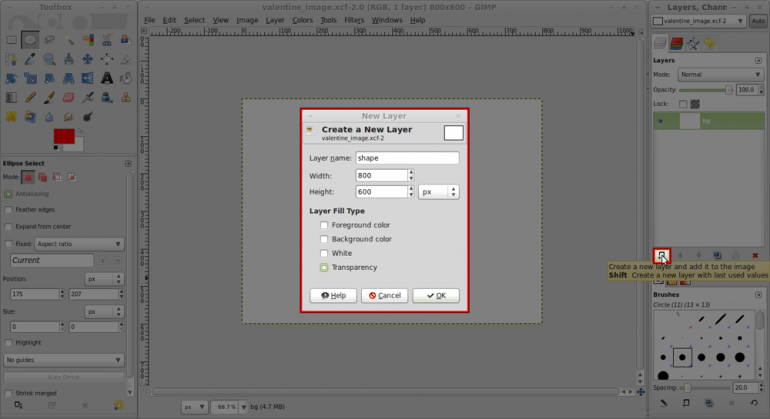Choose the White fill type option
This screenshot has height=419, width=770.
(324, 253)
